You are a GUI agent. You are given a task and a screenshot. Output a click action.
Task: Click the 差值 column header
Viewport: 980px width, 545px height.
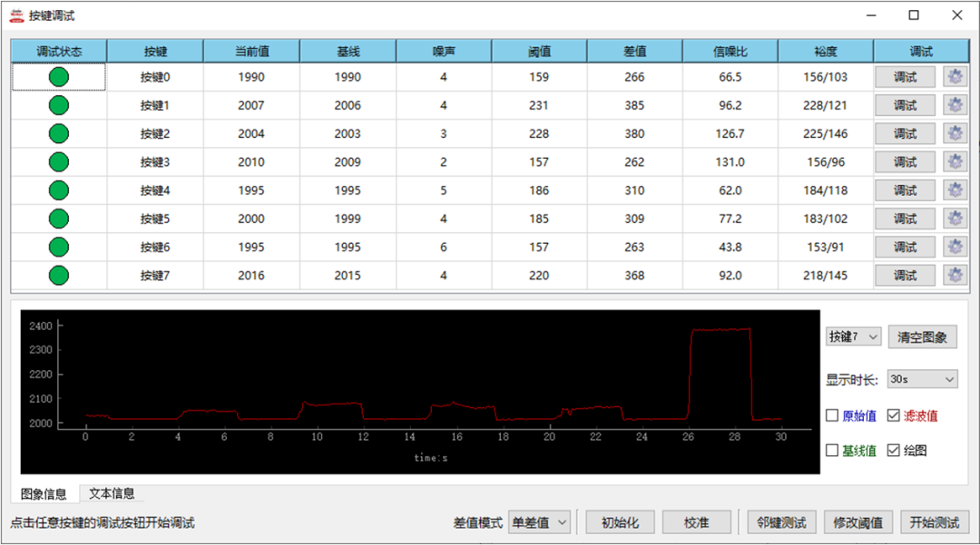634,51
